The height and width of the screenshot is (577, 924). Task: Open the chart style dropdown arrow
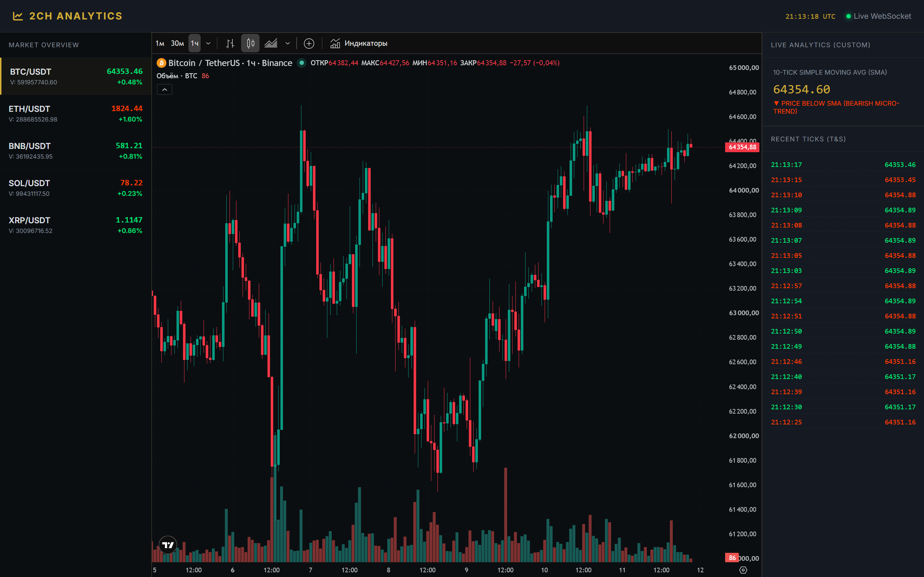coord(288,44)
